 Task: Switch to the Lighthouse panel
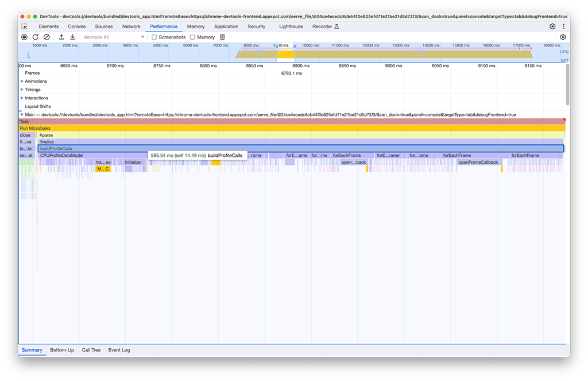[x=291, y=26]
